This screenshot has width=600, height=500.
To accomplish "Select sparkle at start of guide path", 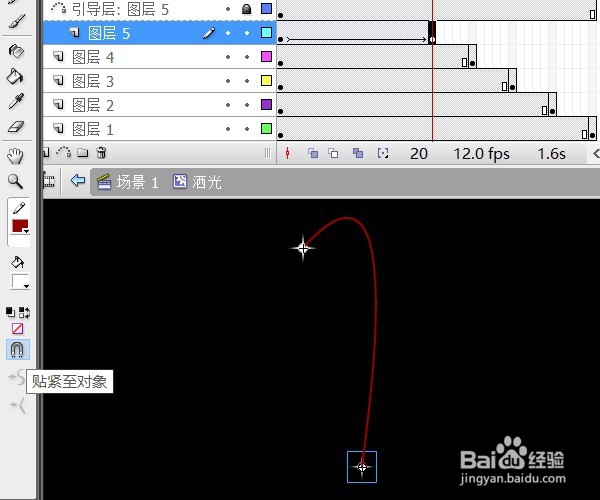I will 303,249.
